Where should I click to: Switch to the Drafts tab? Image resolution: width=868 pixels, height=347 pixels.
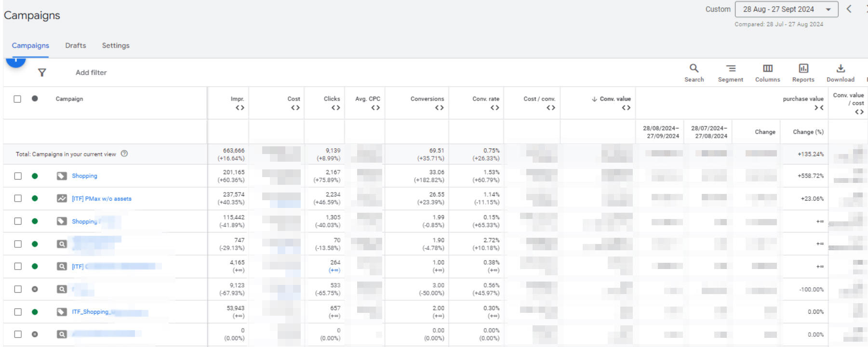(x=76, y=46)
